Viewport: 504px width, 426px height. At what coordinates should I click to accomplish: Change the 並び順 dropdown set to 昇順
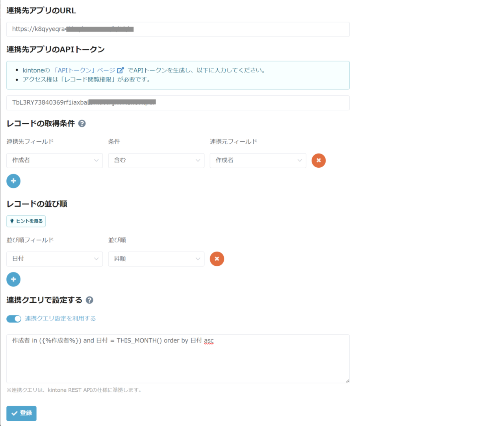point(156,259)
